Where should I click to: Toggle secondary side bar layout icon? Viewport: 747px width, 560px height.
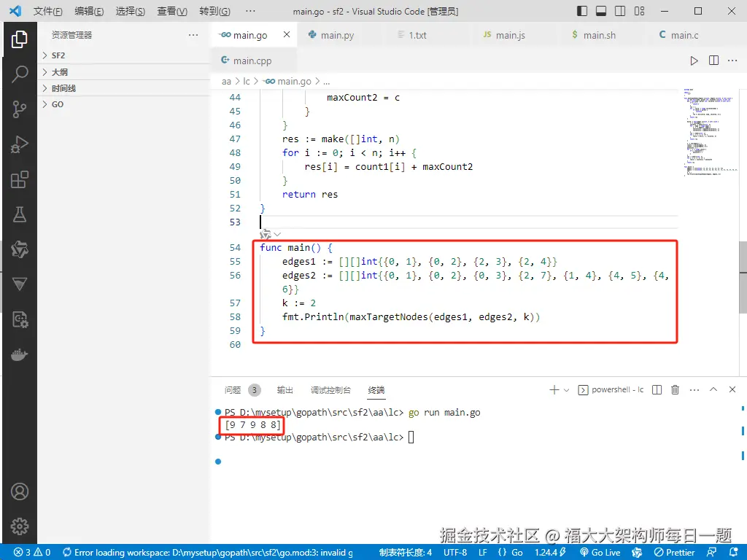point(620,11)
